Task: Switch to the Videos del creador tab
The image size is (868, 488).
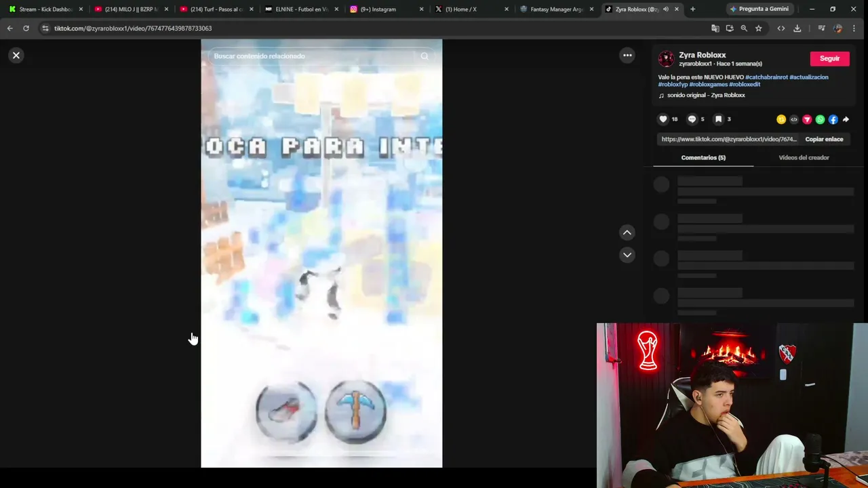Action: coord(804,157)
